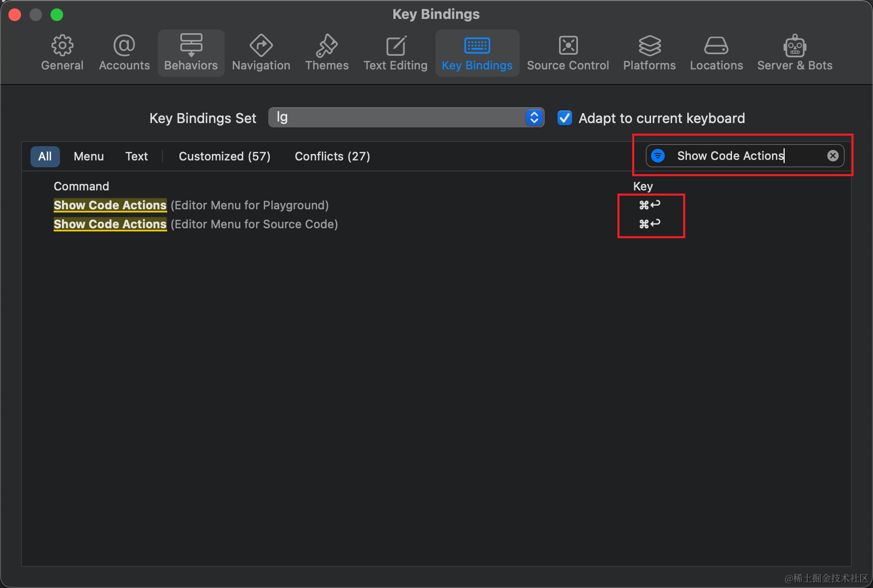Image resolution: width=873 pixels, height=588 pixels.
Task: Select the Key Bindings toolbar icon
Action: 477,53
